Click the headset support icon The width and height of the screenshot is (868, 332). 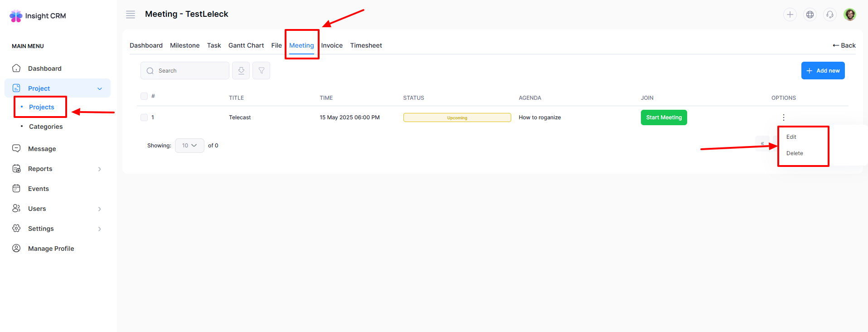click(829, 15)
